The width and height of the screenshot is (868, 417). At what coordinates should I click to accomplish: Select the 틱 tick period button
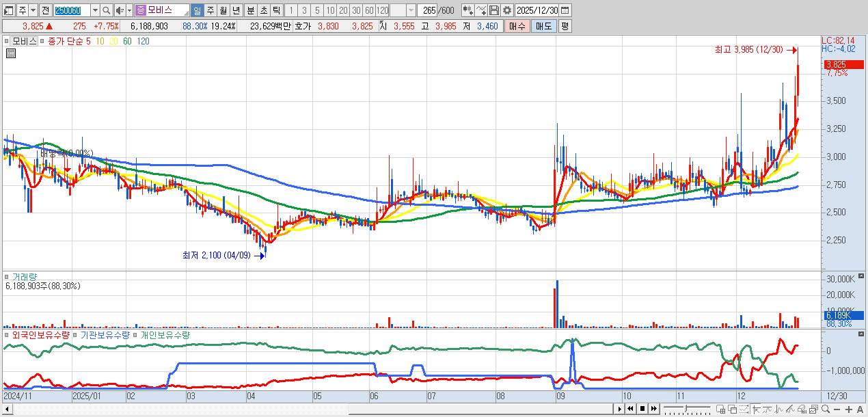point(276,10)
